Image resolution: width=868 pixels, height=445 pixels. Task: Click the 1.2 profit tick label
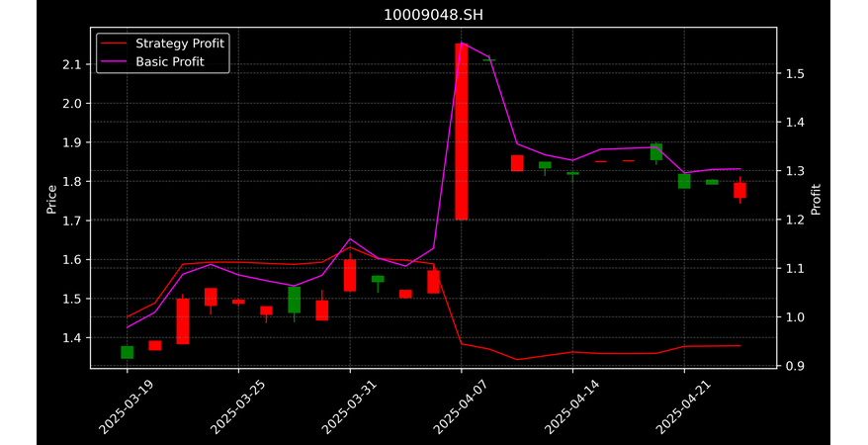coord(795,220)
